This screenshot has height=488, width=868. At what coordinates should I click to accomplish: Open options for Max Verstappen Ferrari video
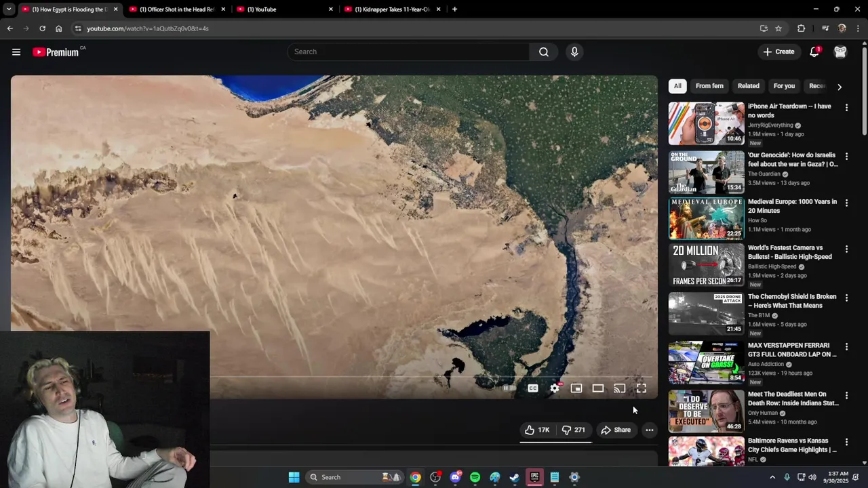846,346
